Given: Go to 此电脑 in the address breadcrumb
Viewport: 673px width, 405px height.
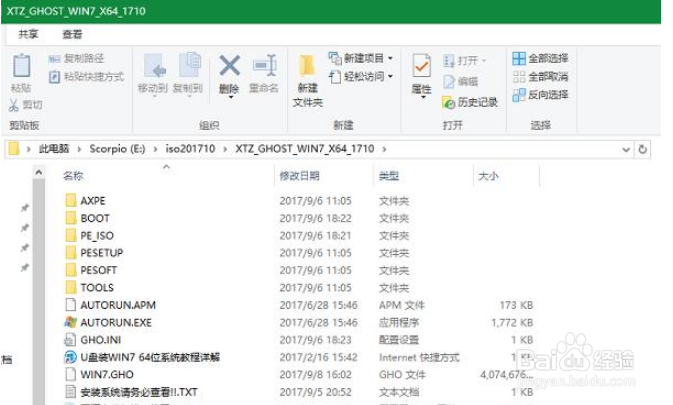Looking at the screenshot, I should point(54,149).
